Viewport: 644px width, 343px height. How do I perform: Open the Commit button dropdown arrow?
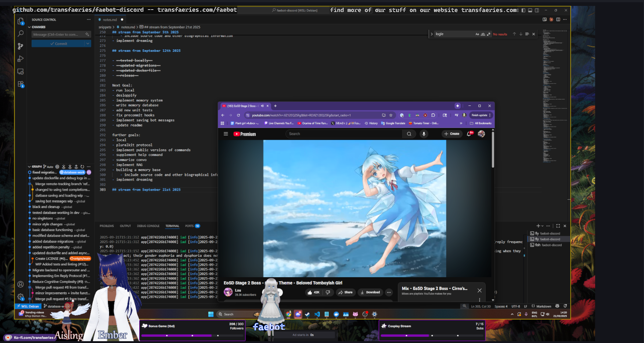[87, 43]
